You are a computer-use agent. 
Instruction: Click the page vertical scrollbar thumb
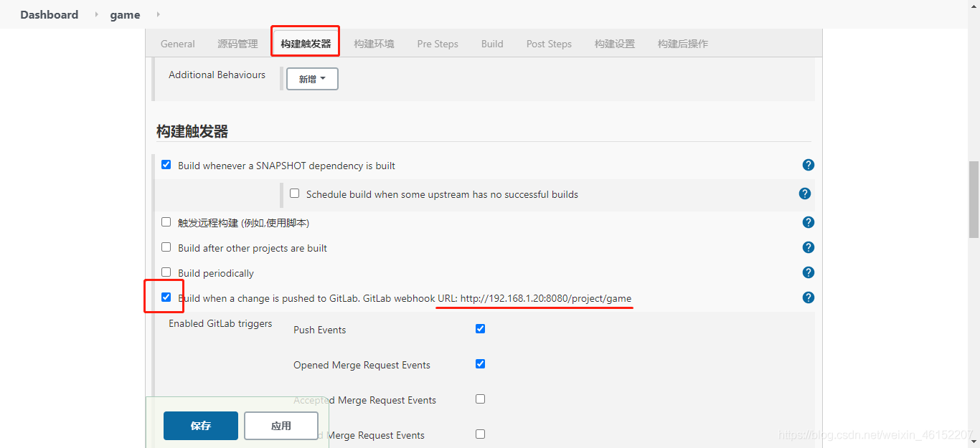click(x=974, y=199)
